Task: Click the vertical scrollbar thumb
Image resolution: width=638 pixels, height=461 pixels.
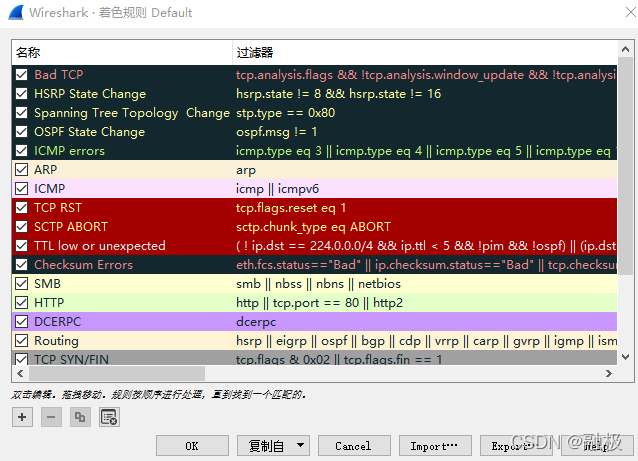Action: pos(625,166)
